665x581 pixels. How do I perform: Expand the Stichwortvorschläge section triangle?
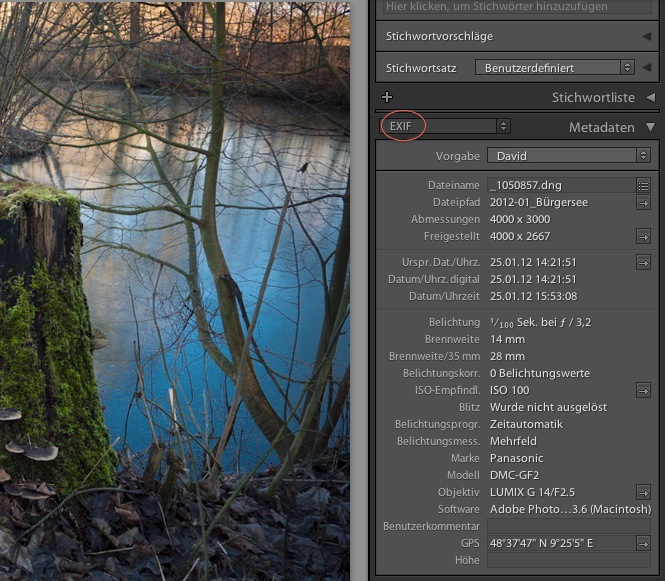pyautogui.click(x=648, y=36)
